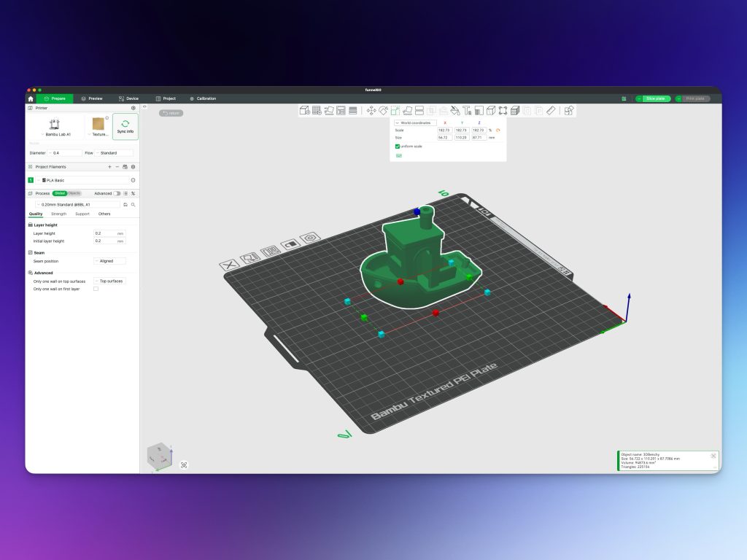Uncheck the uniform scale checkbox
The image size is (747, 560).
pyautogui.click(x=398, y=147)
